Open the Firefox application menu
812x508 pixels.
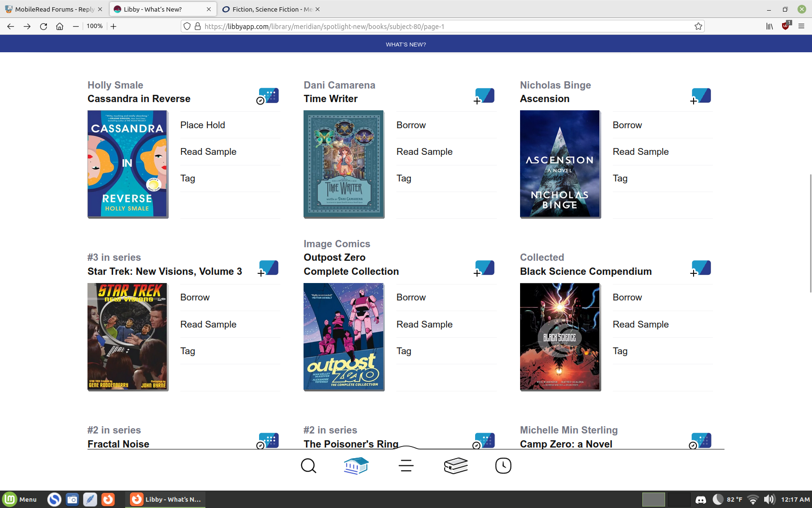[801, 27]
